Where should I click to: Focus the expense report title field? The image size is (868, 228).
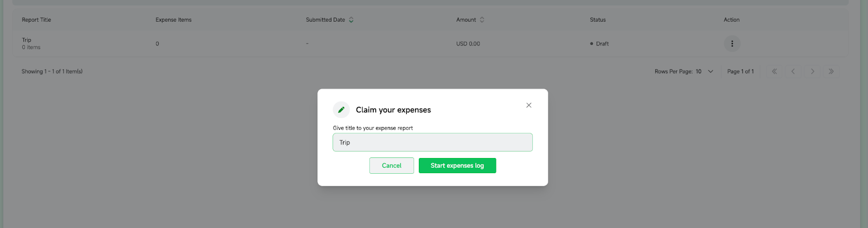coord(432,142)
